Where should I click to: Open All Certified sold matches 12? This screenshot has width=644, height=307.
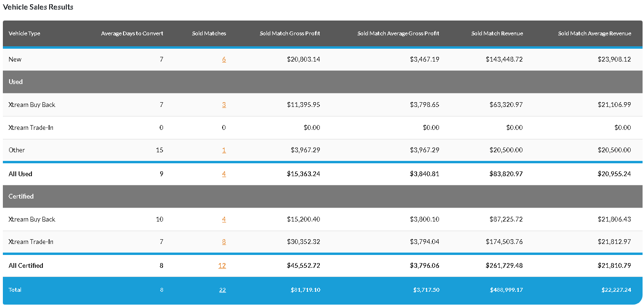(x=222, y=265)
